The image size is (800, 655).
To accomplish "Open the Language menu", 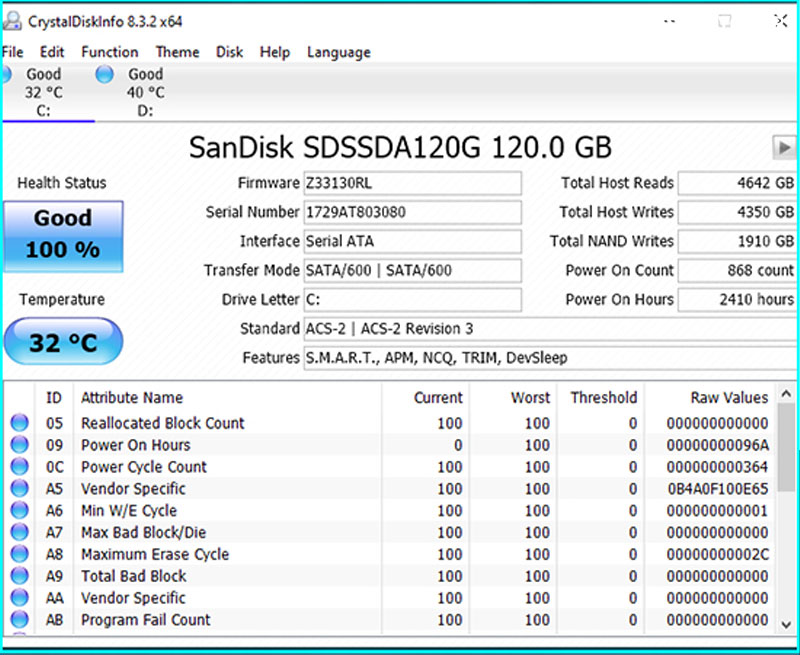I will coord(338,52).
